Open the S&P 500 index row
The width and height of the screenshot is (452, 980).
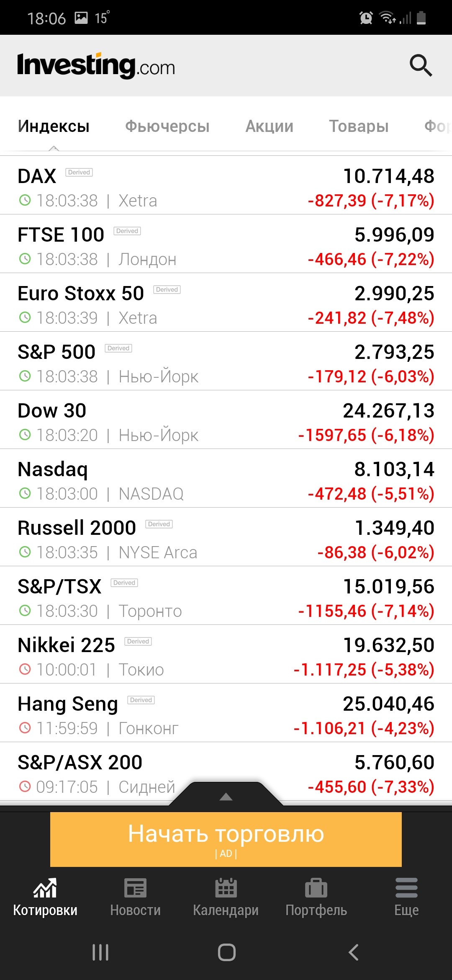tap(226, 361)
